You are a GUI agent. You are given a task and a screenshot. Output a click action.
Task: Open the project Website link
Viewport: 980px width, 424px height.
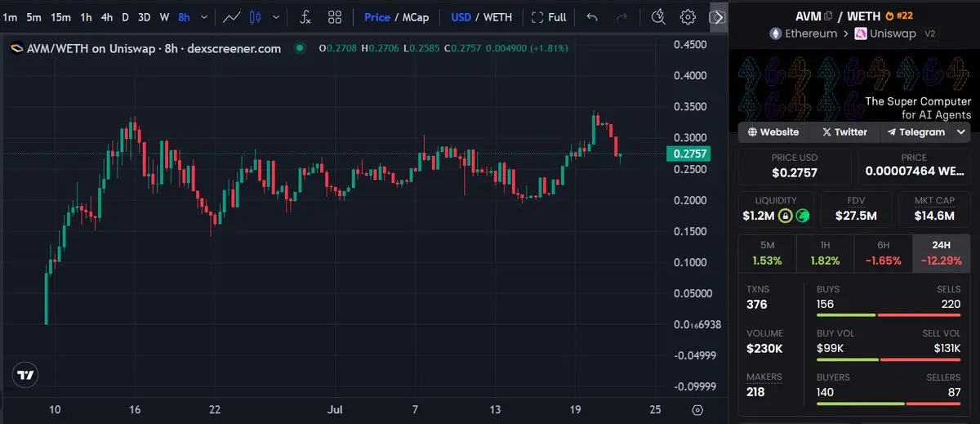tap(773, 132)
